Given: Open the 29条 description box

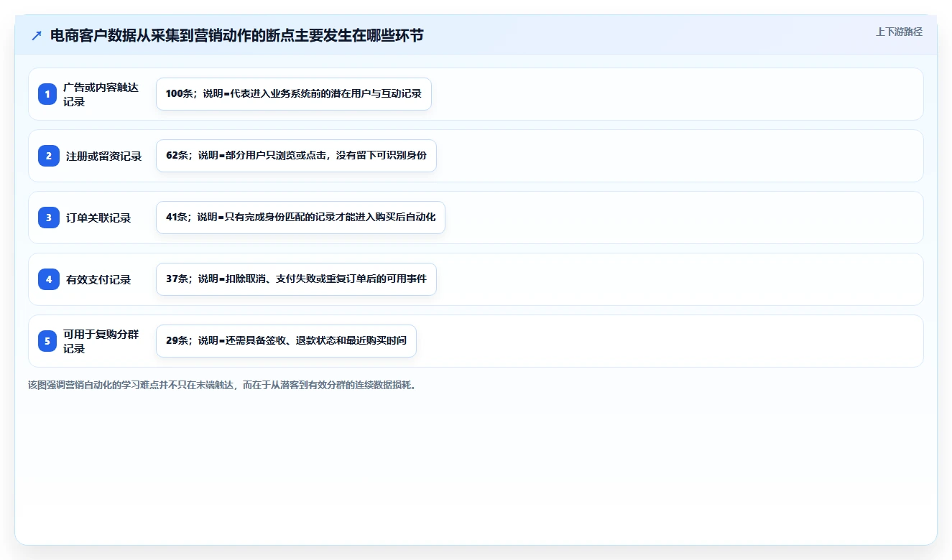Looking at the screenshot, I should (286, 341).
